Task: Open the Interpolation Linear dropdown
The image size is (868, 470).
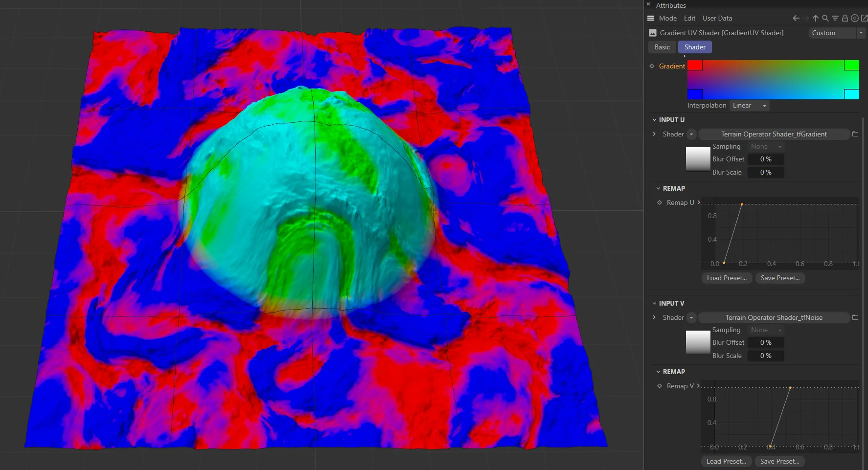Action: tap(749, 106)
